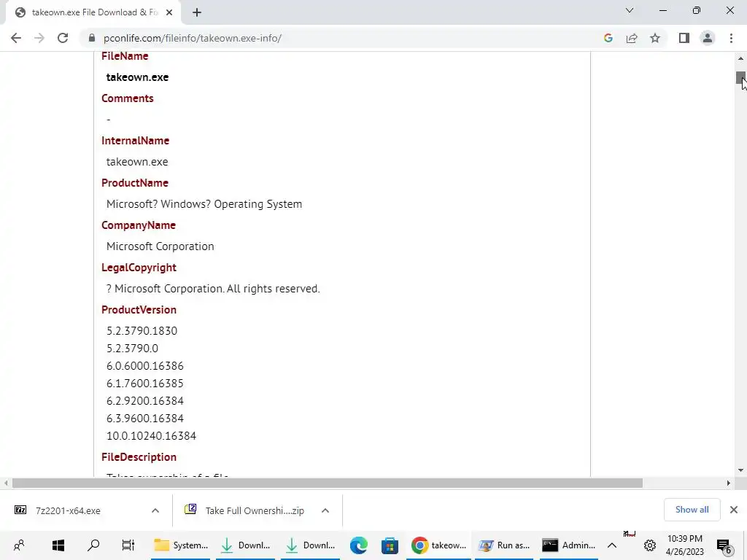Click the scroll-down arrow of the page
This screenshot has height=560, width=747.
pos(740,470)
